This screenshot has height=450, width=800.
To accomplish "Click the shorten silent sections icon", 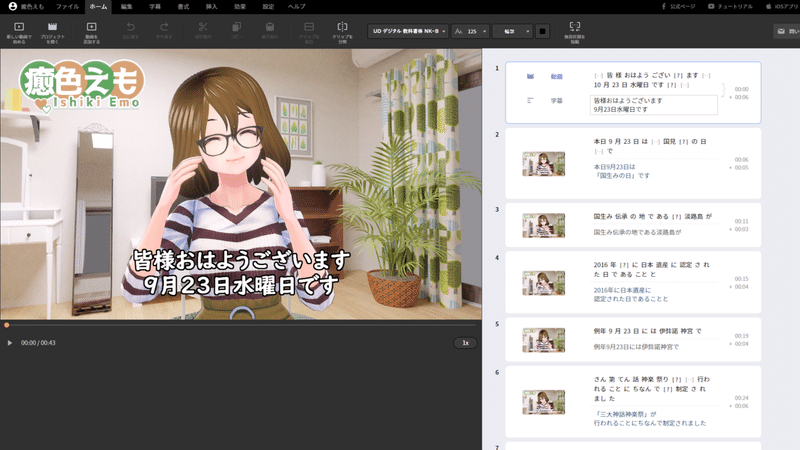I will [574, 27].
